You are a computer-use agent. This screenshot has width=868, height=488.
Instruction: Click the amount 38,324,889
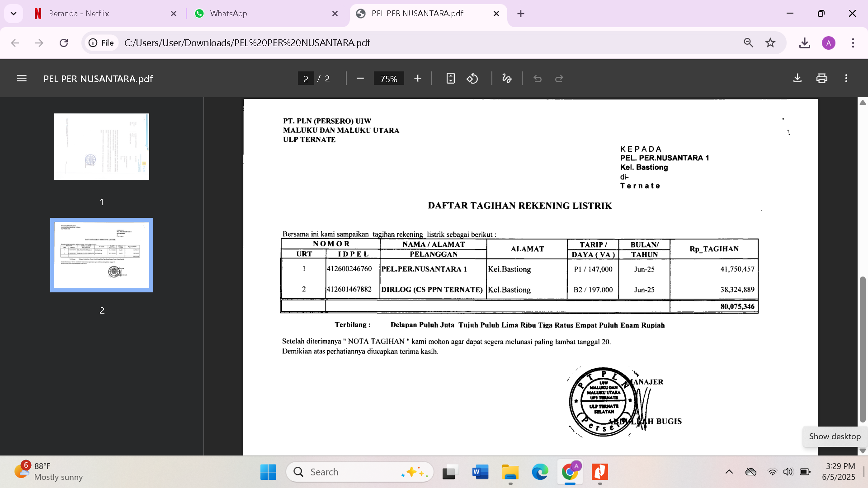[x=737, y=290]
